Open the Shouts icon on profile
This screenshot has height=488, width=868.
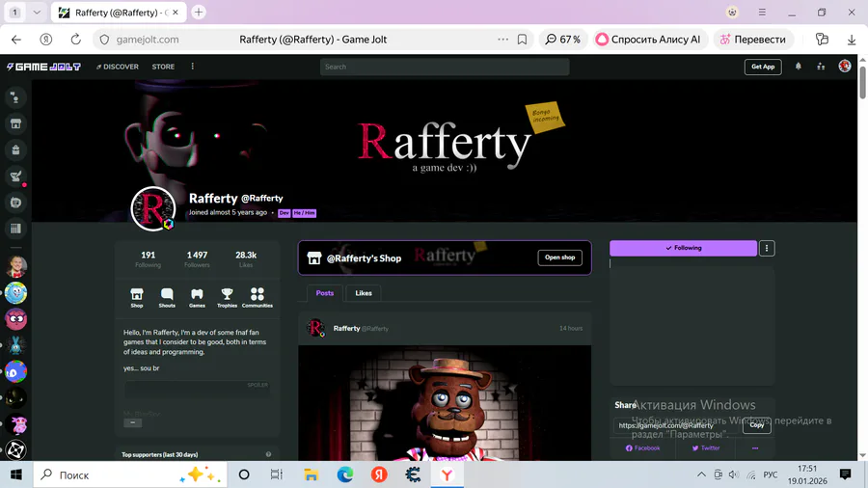tap(167, 298)
